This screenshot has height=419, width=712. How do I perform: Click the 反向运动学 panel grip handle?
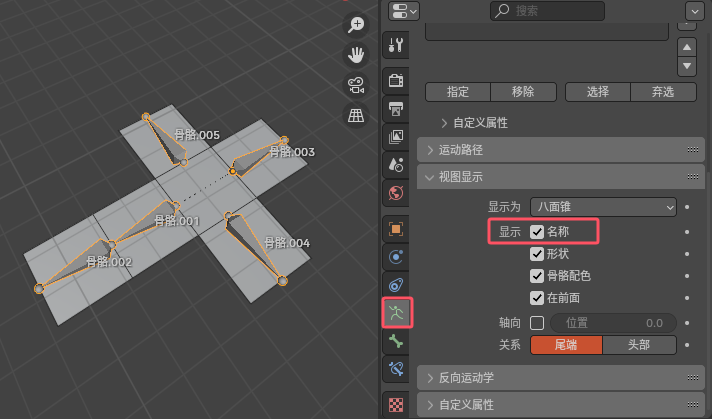(692, 378)
